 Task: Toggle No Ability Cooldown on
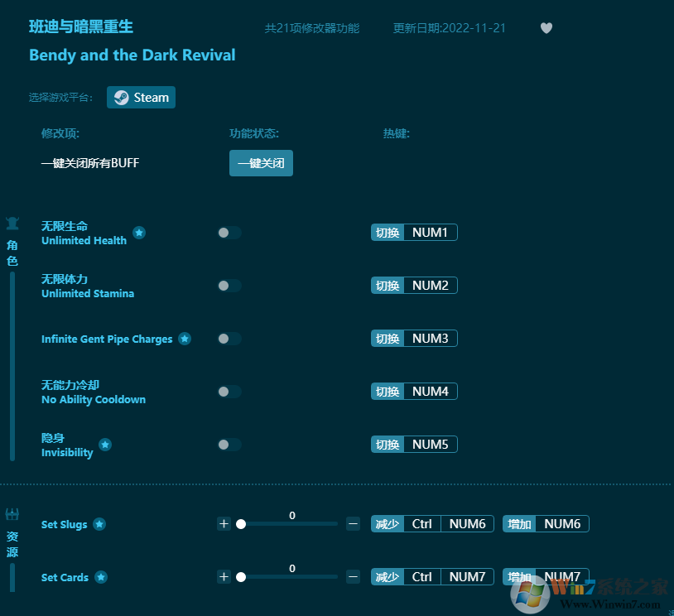229,392
